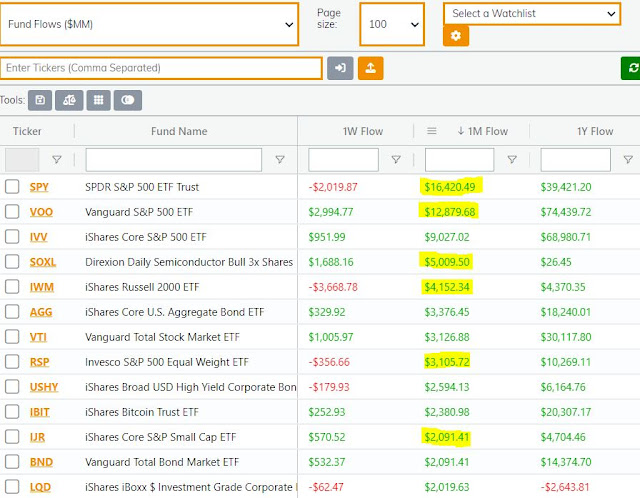The height and width of the screenshot is (498, 640).
Task: Click the grid view tool icon
Action: pyautogui.click(x=98, y=100)
